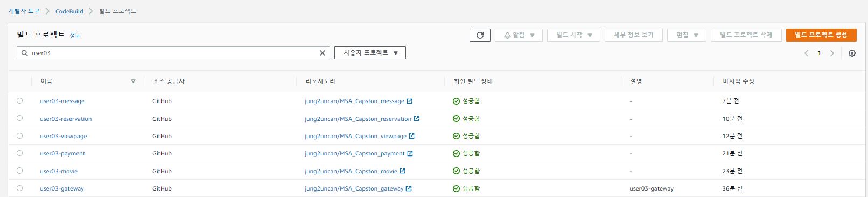The width and height of the screenshot is (868, 197).
Task: Click GitHub source for user03-message
Action: pos(162,101)
